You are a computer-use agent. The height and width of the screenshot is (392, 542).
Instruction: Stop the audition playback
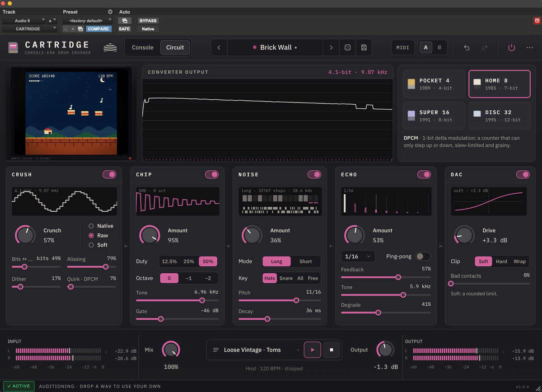tap(332, 350)
